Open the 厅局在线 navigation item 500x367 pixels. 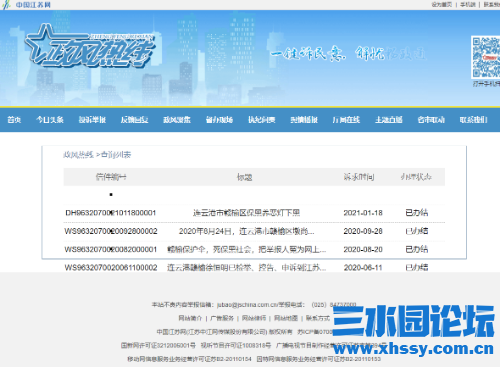(x=346, y=120)
